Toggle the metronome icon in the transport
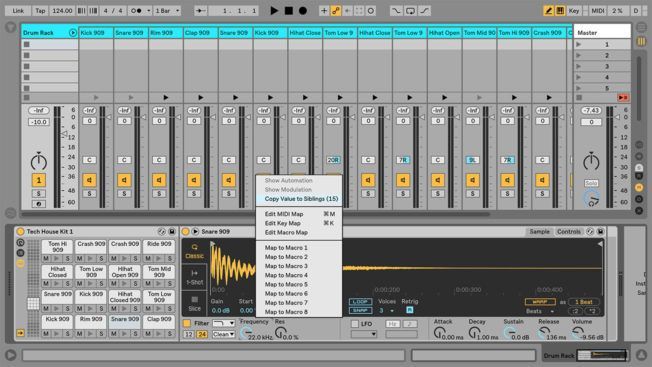 coord(136,11)
